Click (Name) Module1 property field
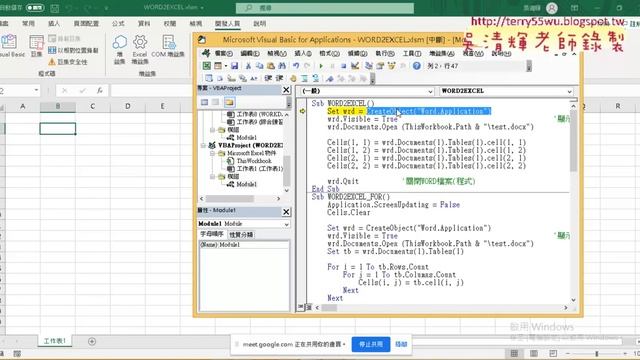The image size is (640, 360). [244, 245]
